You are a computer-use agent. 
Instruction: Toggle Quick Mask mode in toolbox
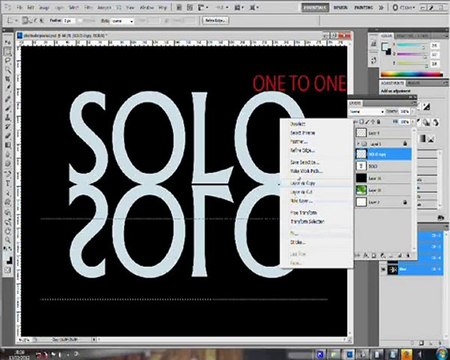(x=7, y=270)
